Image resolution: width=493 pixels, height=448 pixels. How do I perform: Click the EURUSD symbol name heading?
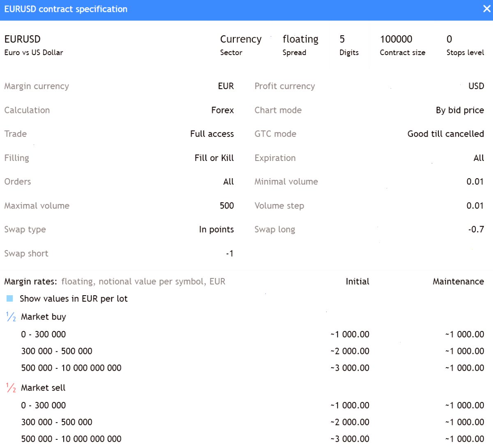pyautogui.click(x=23, y=39)
